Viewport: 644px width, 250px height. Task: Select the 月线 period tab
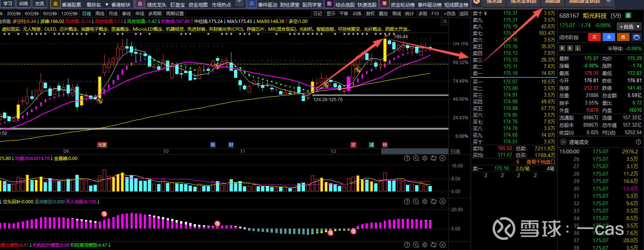point(113,13)
